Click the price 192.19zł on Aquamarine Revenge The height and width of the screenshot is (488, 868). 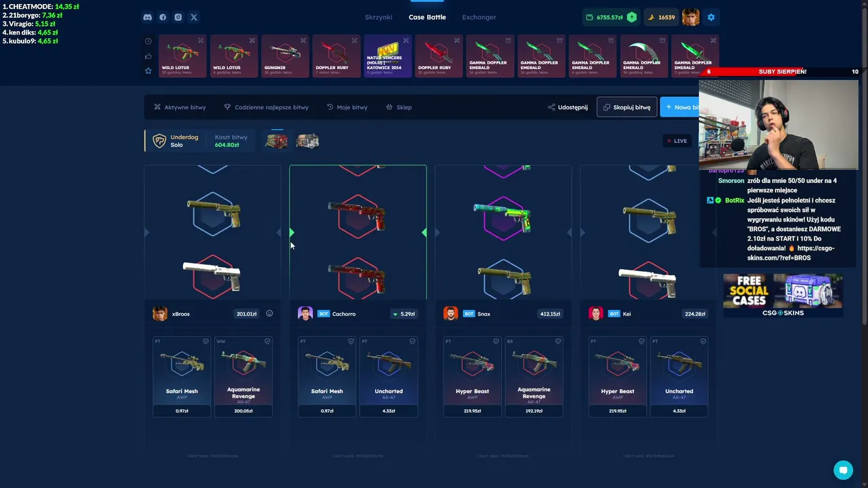tap(534, 411)
